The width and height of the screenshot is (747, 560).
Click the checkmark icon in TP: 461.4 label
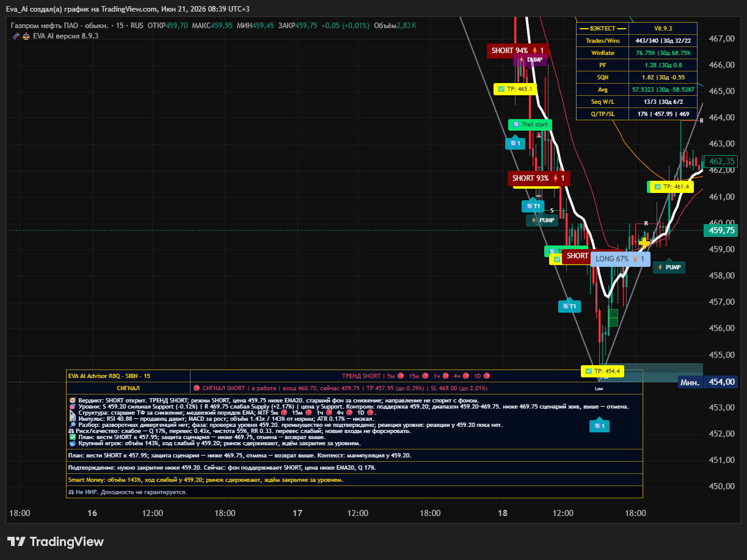pyautogui.click(x=658, y=187)
